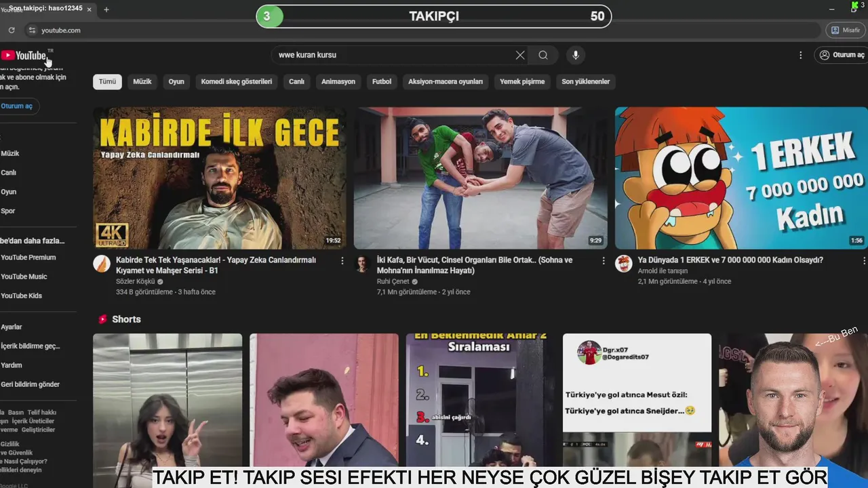The height and width of the screenshot is (488, 868).
Task: Click the Basın footer link
Action: 16,413
